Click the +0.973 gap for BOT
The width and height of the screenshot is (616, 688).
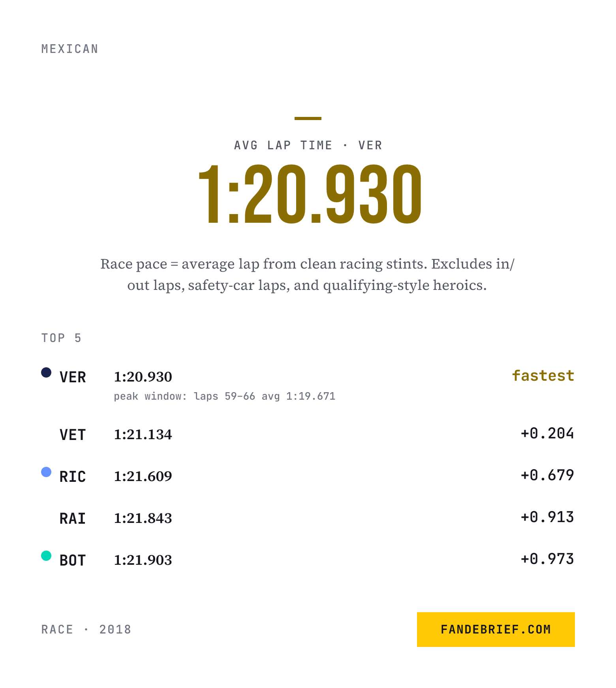tap(547, 559)
